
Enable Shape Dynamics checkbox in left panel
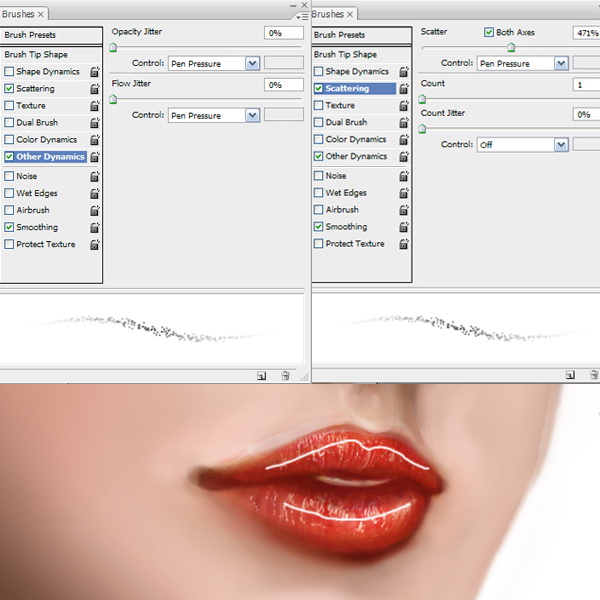pyautogui.click(x=9, y=72)
